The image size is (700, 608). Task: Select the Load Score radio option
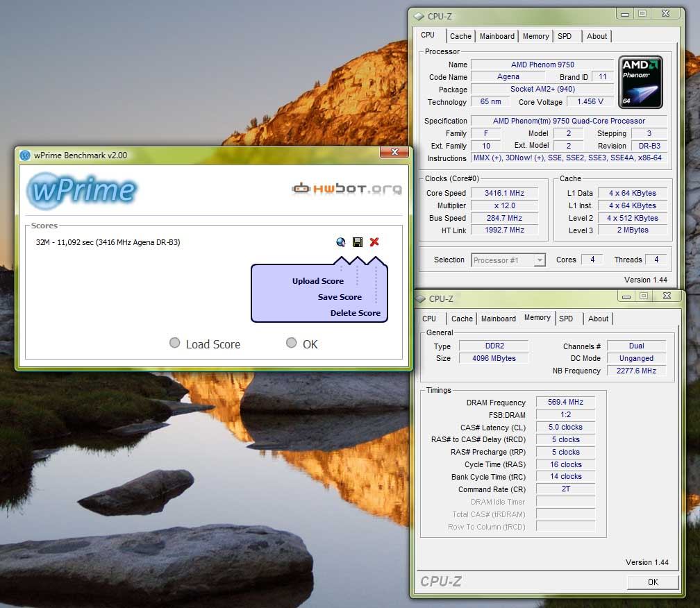174,343
